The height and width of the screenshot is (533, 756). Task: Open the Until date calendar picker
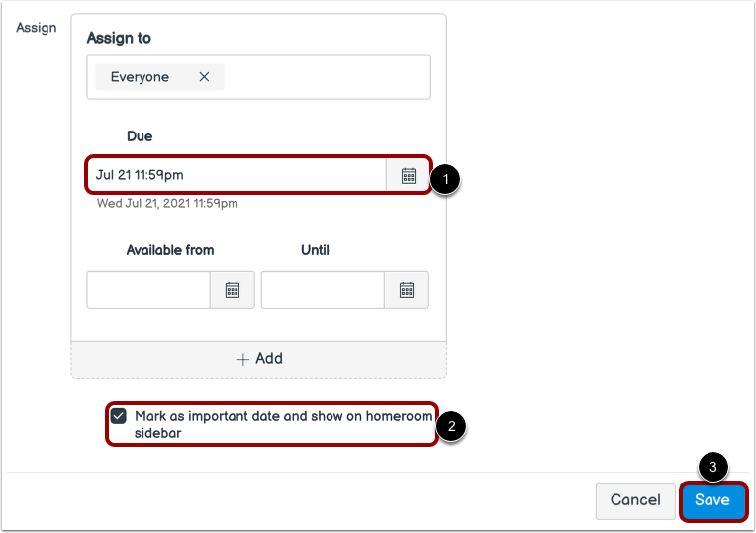(407, 290)
